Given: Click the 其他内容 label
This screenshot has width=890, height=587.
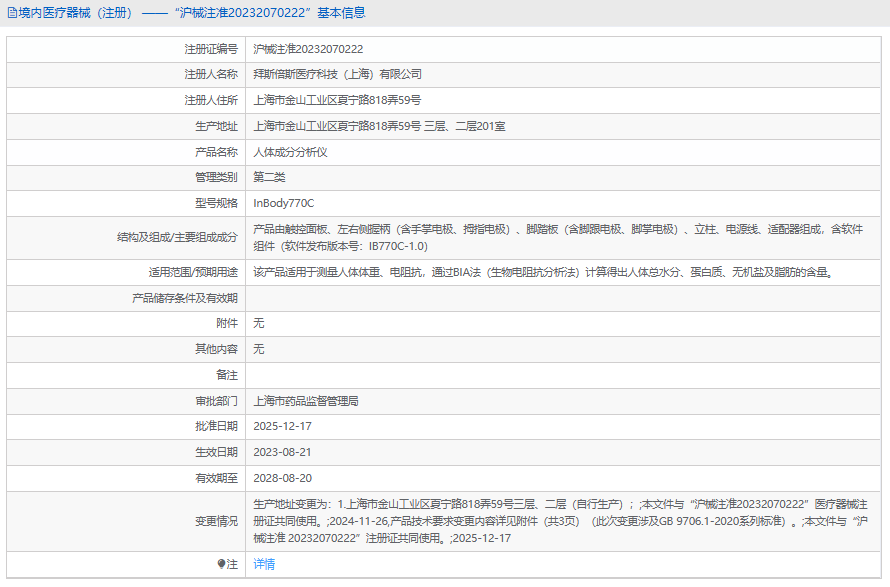Looking at the screenshot, I should tap(216, 349).
